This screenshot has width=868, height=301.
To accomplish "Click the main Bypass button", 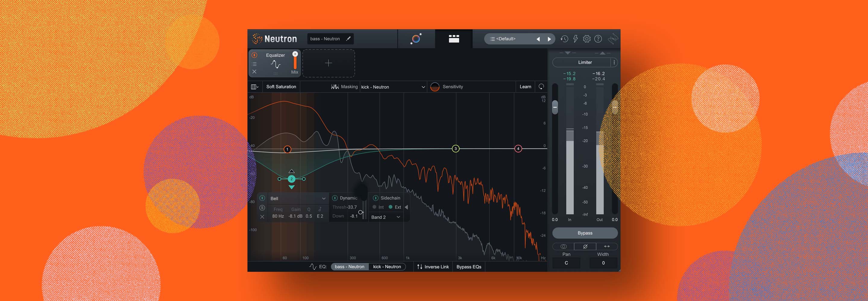I will (x=585, y=233).
